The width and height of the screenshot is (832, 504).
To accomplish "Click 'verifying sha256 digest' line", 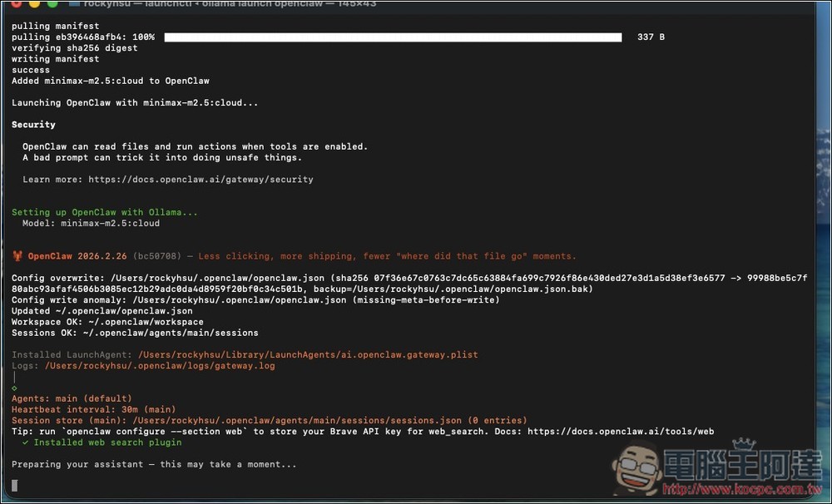I will [x=75, y=47].
